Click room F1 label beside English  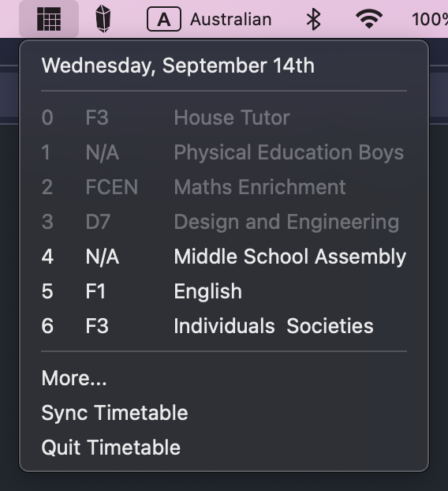95,291
